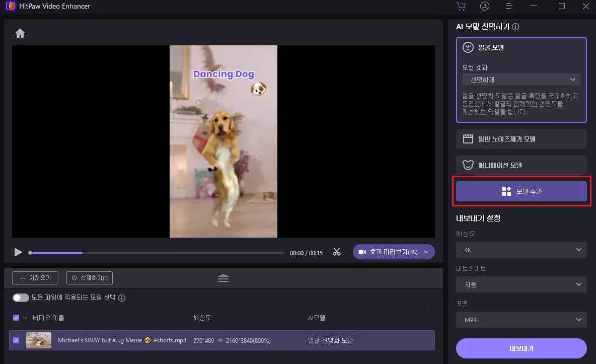Viewport: 596px width, 364px height.
Task: Open the shopping cart icon
Action: tap(461, 7)
